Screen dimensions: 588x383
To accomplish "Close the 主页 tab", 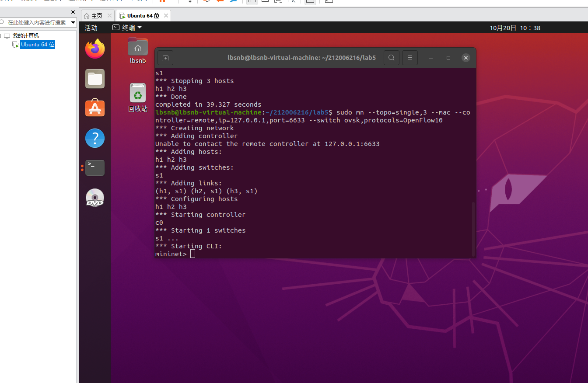I will coord(109,16).
